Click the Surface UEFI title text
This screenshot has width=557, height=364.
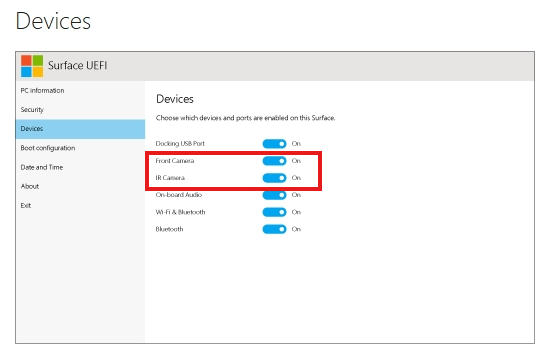77,66
